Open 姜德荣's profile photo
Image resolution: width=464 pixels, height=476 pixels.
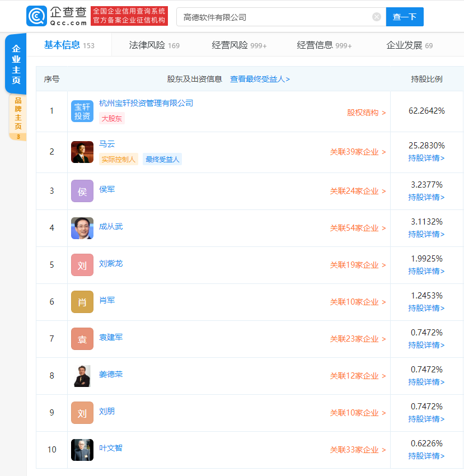point(82,376)
